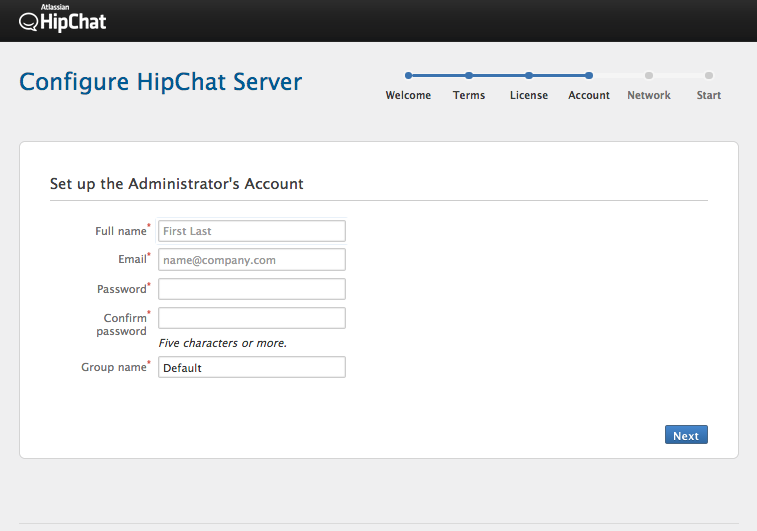The width and height of the screenshot is (757, 531).
Task: Select the Confirm password field
Action: pos(252,318)
